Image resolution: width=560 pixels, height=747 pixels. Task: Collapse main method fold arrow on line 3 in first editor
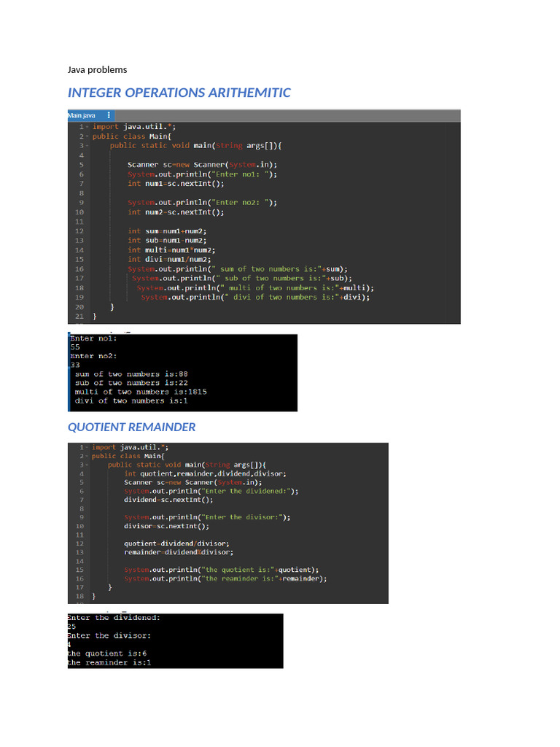pyautogui.click(x=87, y=146)
